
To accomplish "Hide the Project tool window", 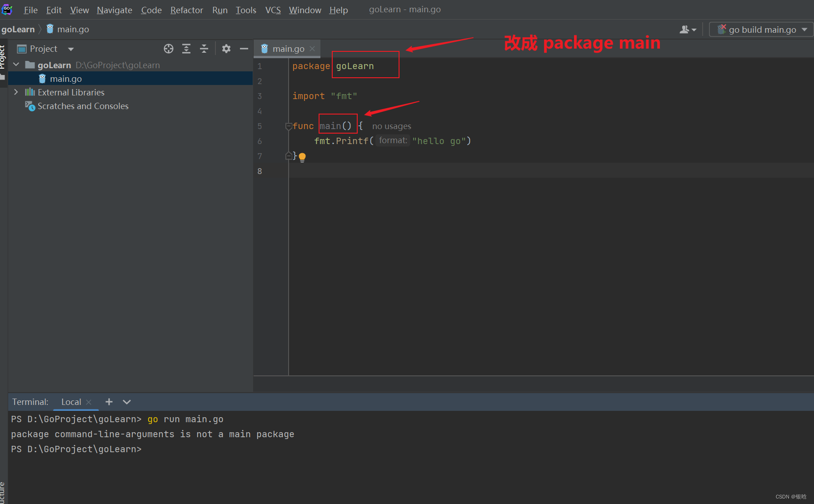I will point(244,49).
